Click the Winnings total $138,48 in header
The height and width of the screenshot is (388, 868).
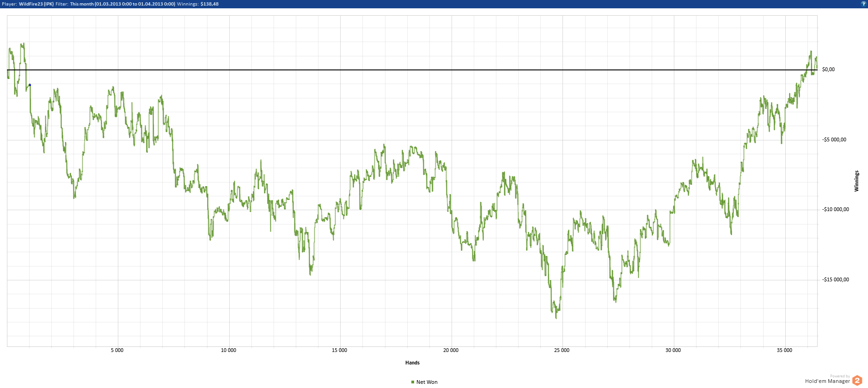click(x=209, y=4)
